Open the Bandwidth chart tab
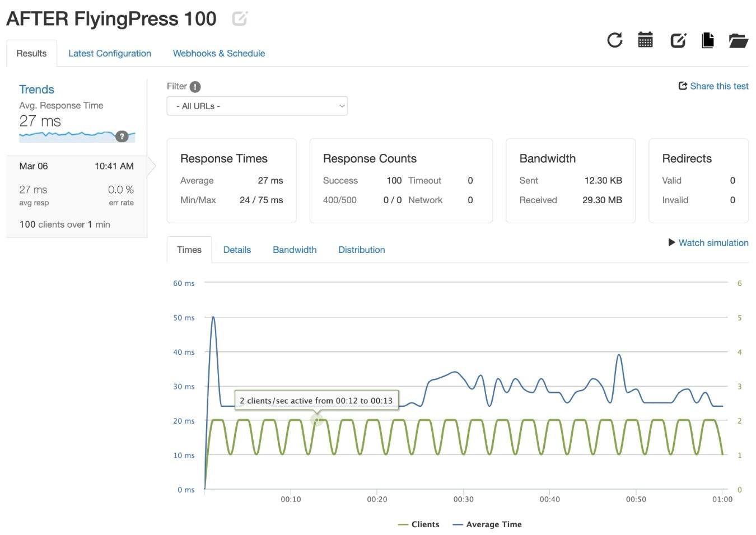 coord(295,250)
